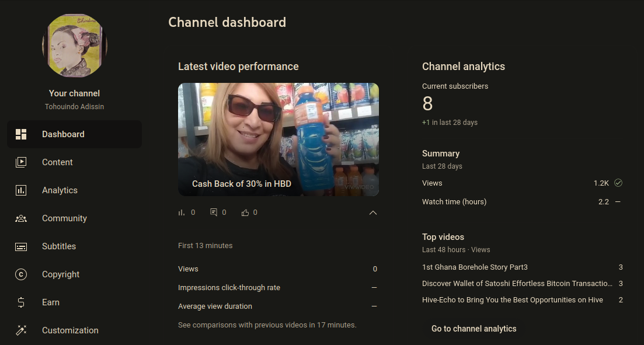Image resolution: width=644 pixels, height=345 pixels.
Task: Open Discover Wallet of Satoshi video link
Action: pyautogui.click(x=517, y=283)
